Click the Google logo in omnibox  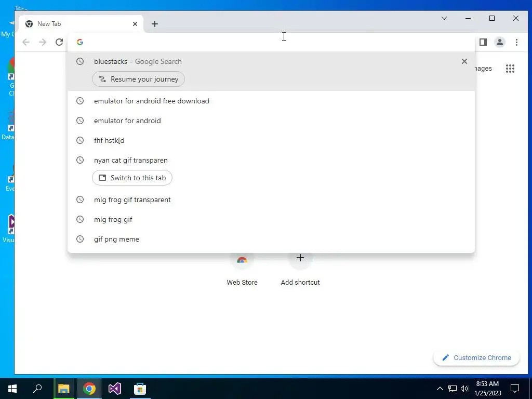coord(80,42)
